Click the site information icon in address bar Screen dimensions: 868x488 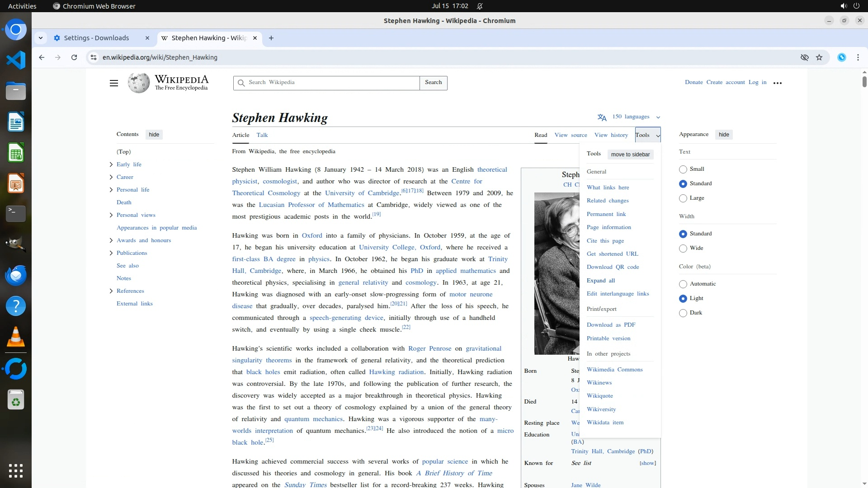[94, 57]
